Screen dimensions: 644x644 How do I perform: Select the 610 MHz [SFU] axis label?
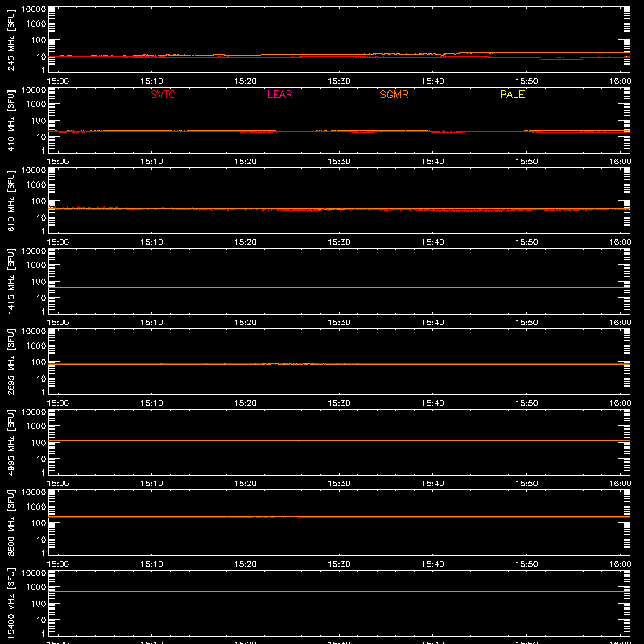(x=10, y=200)
